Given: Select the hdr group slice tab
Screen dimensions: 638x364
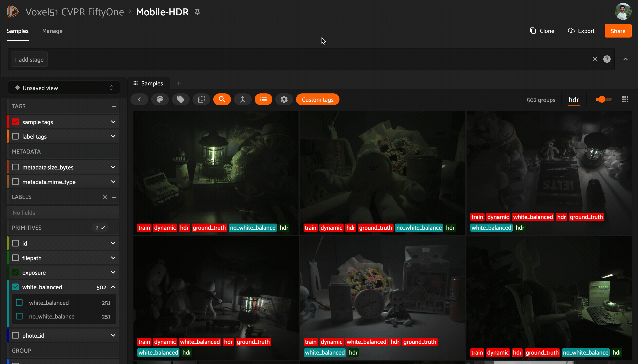Looking at the screenshot, I should (573, 100).
